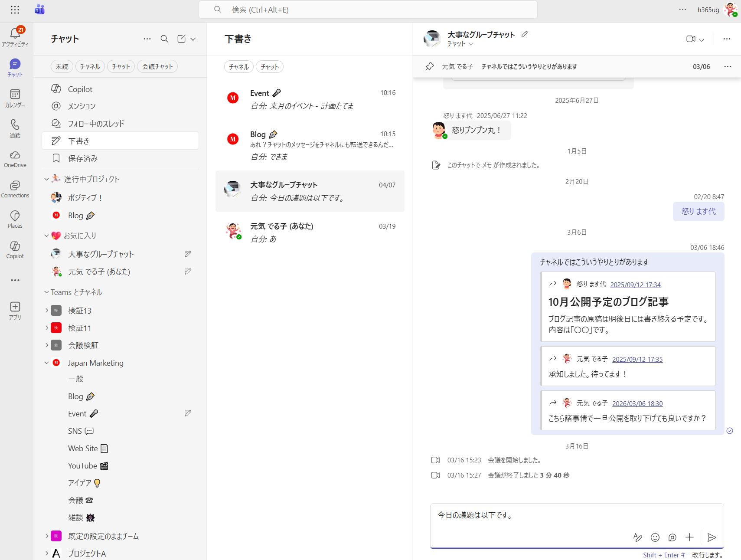Collapse the Japan Marketing team
The width and height of the screenshot is (741, 560).
coord(47,363)
